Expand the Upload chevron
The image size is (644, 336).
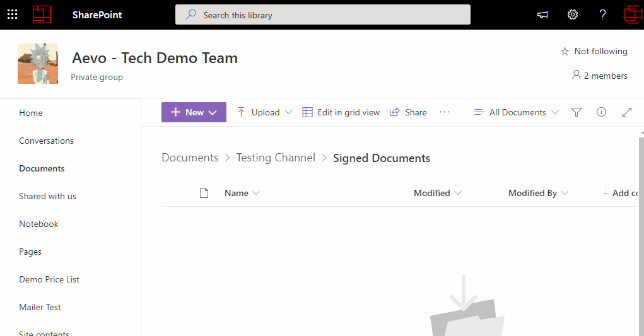tap(289, 112)
